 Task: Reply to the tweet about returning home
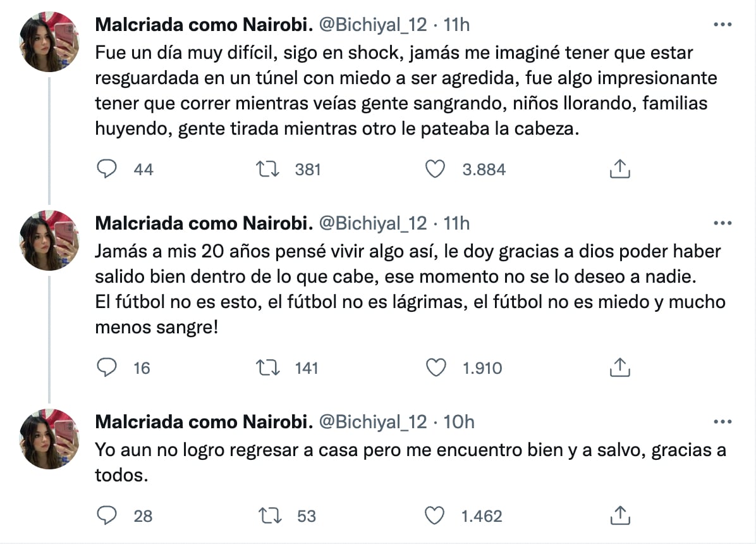pyautogui.click(x=108, y=516)
